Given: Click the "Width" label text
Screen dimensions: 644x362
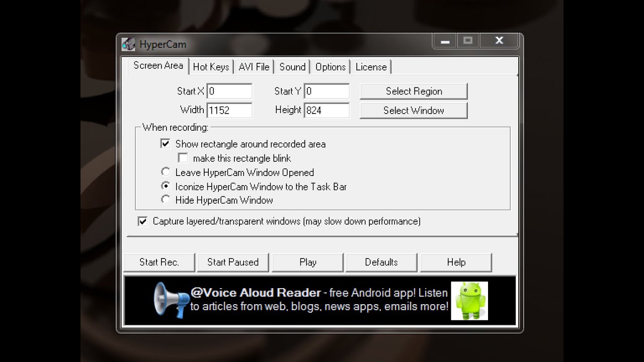Looking at the screenshot, I should click(192, 110).
